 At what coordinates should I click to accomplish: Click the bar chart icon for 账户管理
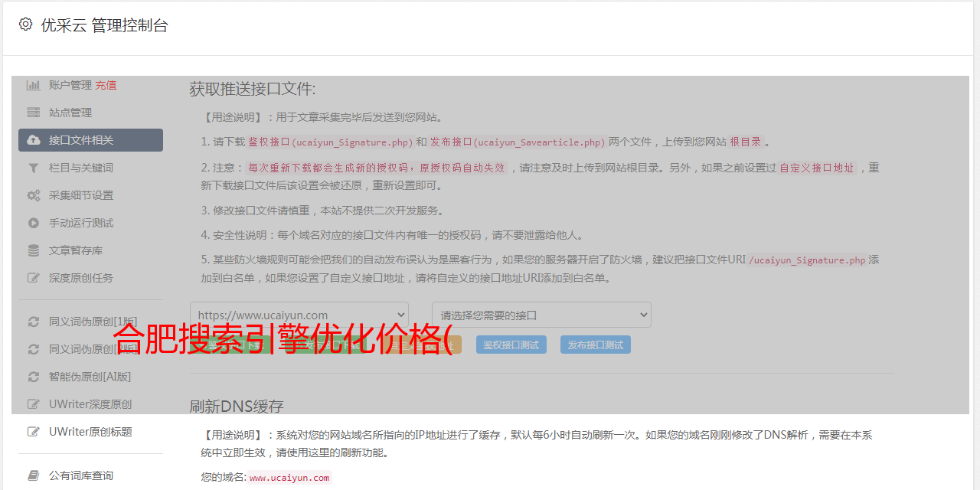click(34, 85)
